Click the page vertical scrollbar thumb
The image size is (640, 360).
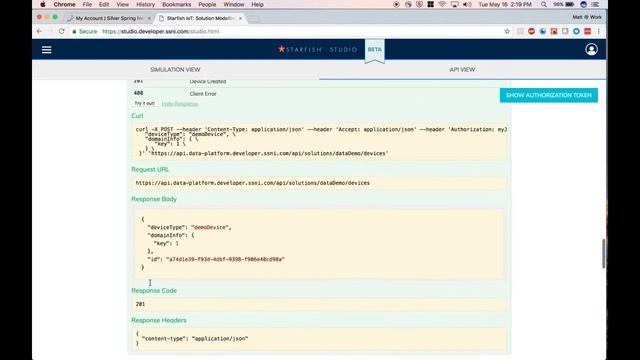pos(603,253)
